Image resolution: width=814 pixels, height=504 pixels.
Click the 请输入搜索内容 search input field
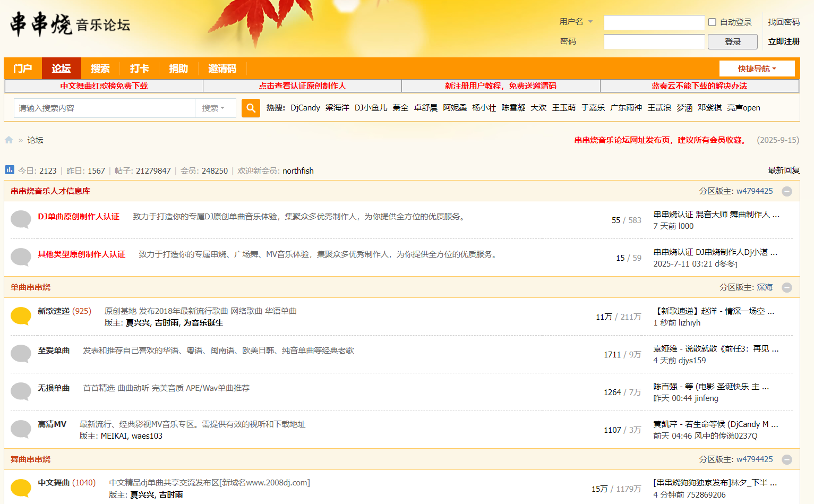(105, 108)
